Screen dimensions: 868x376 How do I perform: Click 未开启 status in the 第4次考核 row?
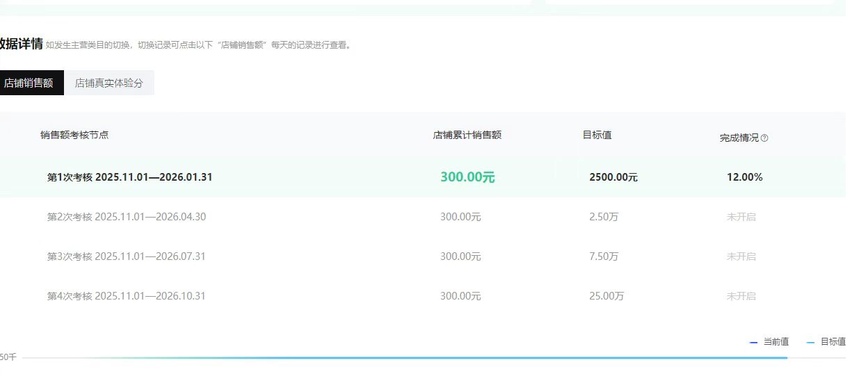[x=741, y=296]
